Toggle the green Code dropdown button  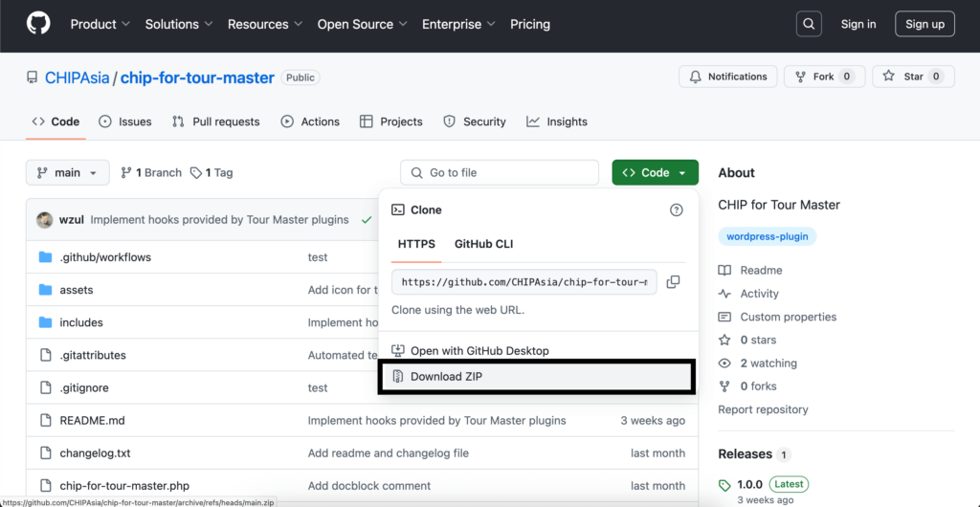pyautogui.click(x=655, y=173)
